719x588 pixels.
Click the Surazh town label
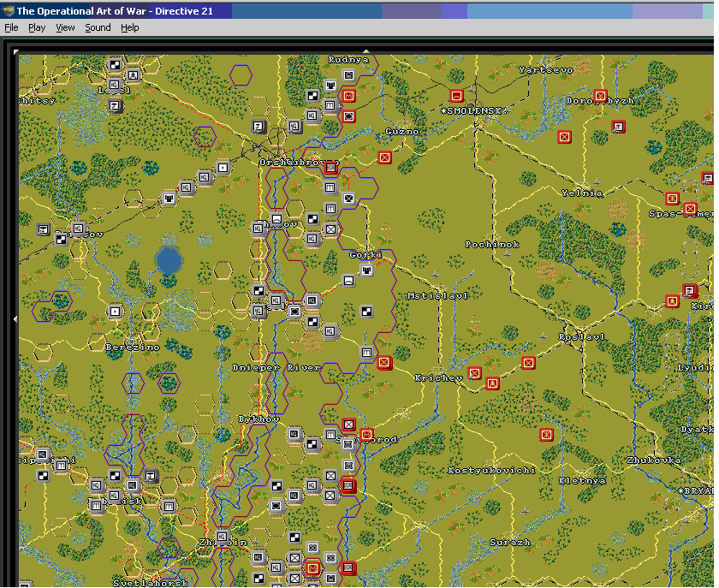point(510,542)
